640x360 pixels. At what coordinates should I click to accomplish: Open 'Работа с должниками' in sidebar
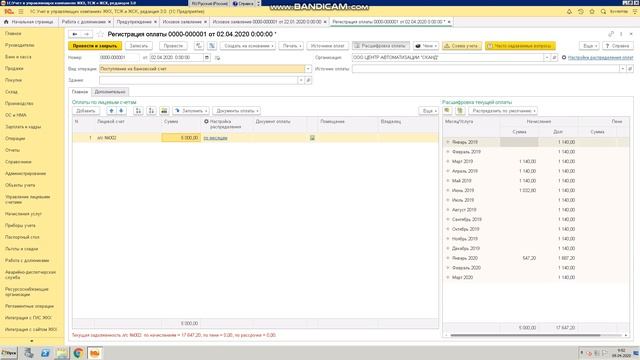pyautogui.click(x=27, y=260)
